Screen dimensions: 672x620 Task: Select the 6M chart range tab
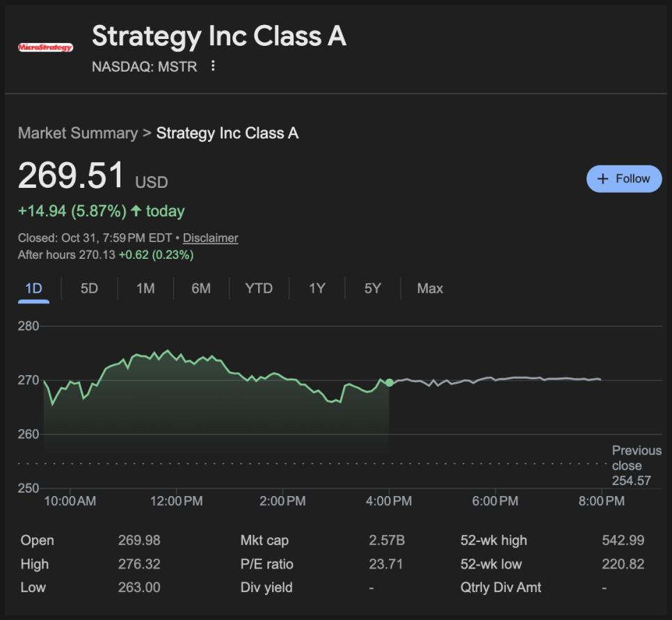tap(201, 289)
